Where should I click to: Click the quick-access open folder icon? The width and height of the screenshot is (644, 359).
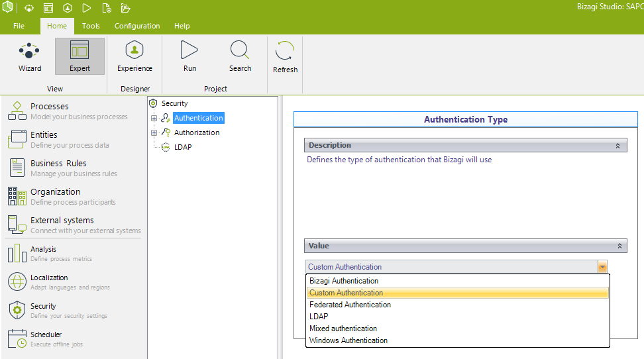[126, 8]
